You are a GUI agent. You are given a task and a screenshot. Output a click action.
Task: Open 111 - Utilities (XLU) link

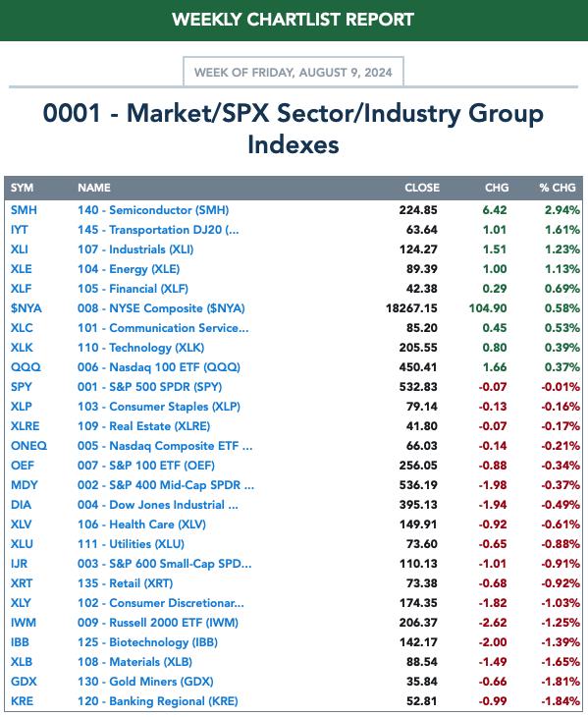(x=131, y=544)
